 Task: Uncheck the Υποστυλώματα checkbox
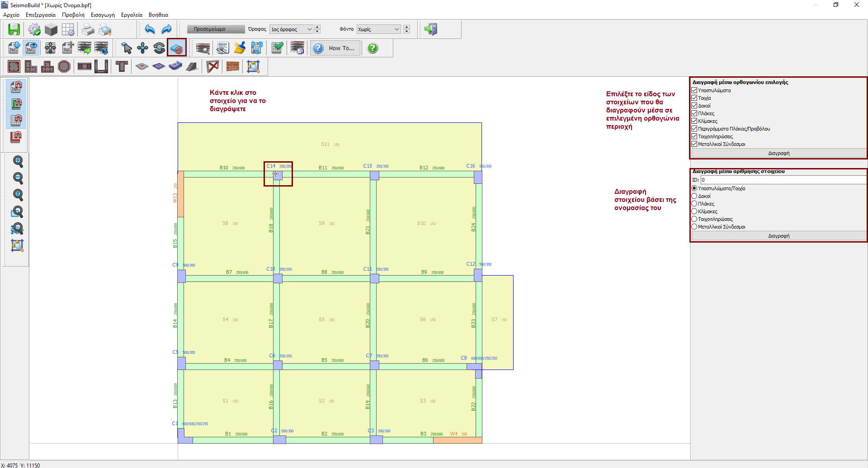(694, 90)
